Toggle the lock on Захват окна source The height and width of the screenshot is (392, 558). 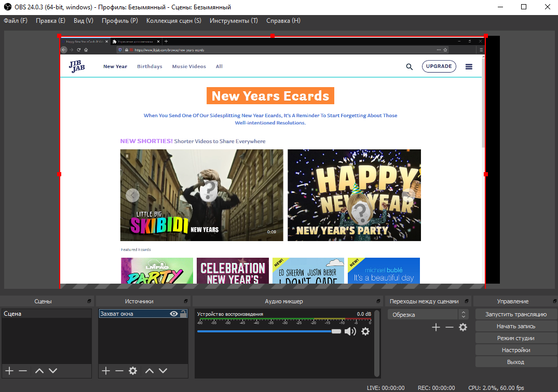tap(183, 314)
